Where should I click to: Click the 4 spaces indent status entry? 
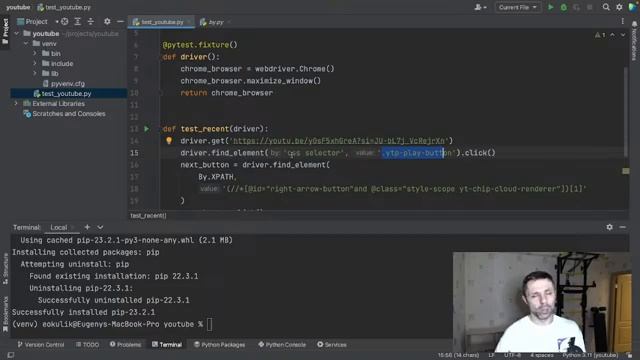(542, 355)
